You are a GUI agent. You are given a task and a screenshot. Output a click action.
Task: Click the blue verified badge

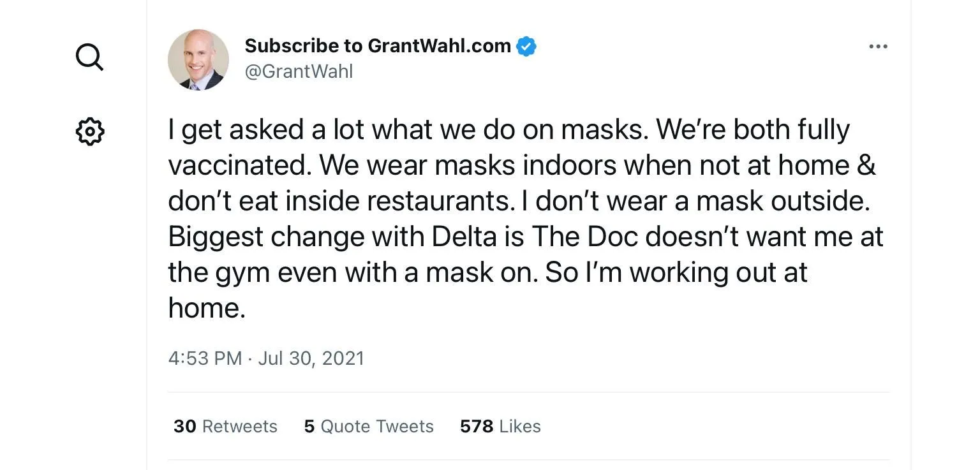click(526, 47)
